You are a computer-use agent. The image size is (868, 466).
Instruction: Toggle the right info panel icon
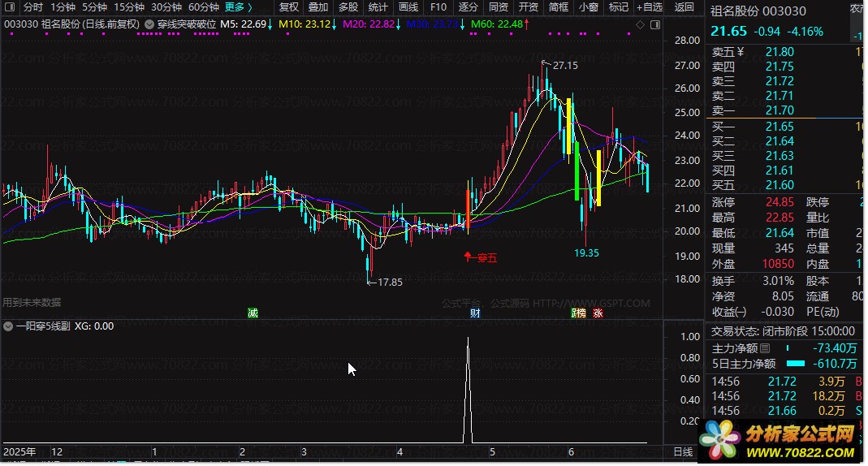[x=655, y=25]
